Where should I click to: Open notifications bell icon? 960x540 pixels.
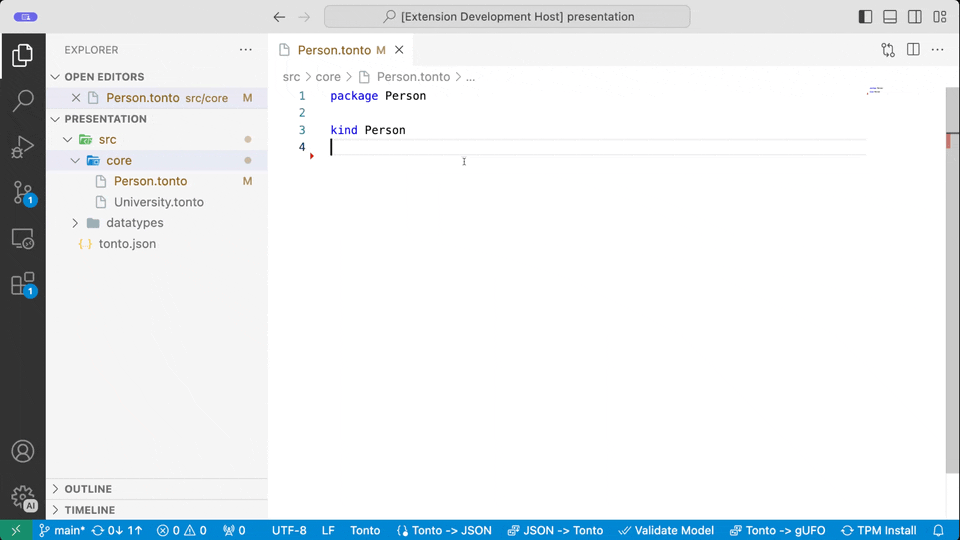[x=938, y=530]
